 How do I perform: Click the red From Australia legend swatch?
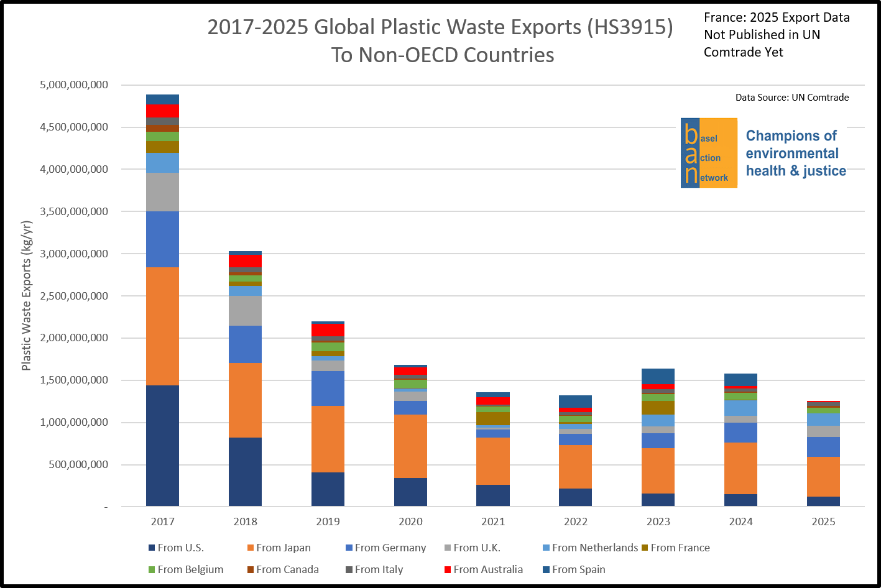[448, 569]
